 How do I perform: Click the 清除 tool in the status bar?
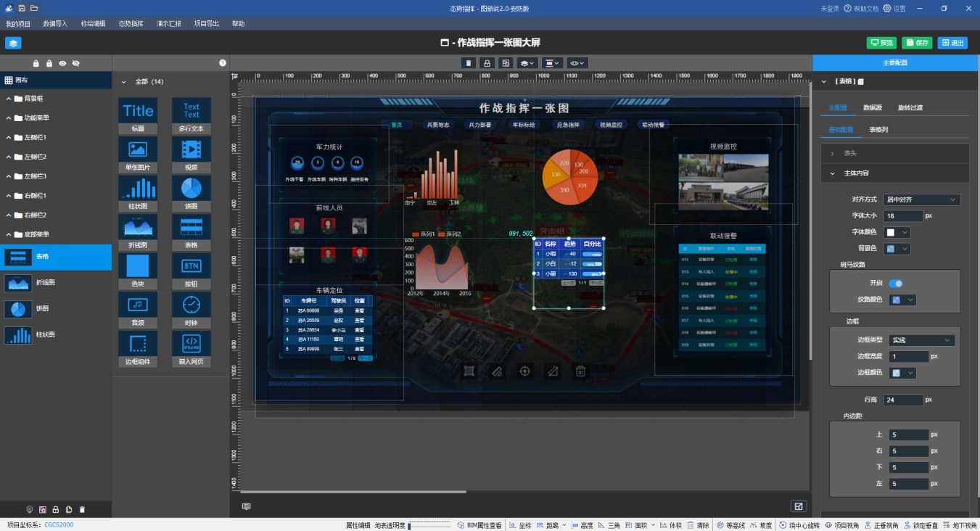coord(698,525)
